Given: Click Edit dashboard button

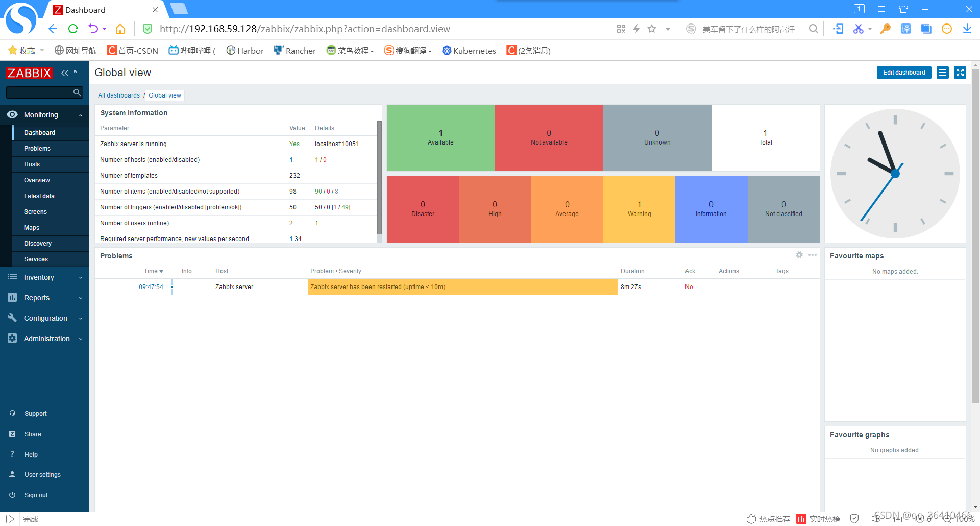Looking at the screenshot, I should point(904,73).
